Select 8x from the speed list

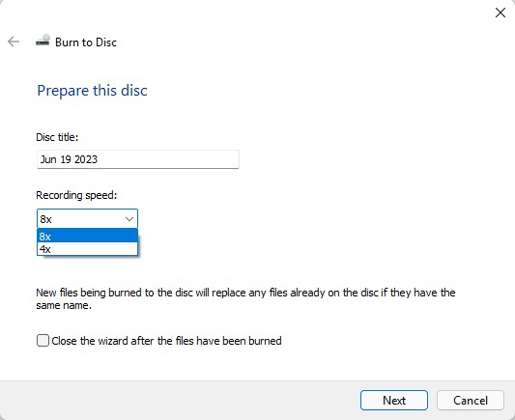click(87, 236)
